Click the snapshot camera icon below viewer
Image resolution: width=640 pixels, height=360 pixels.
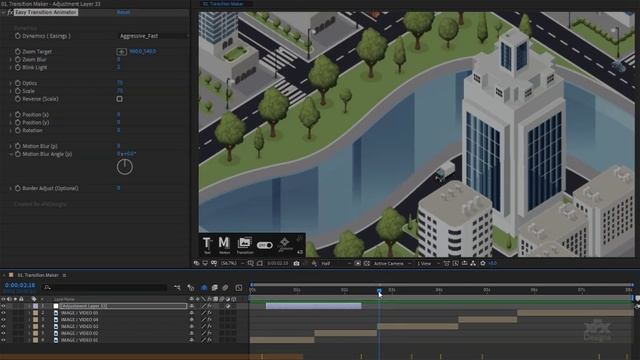pyautogui.click(x=296, y=264)
